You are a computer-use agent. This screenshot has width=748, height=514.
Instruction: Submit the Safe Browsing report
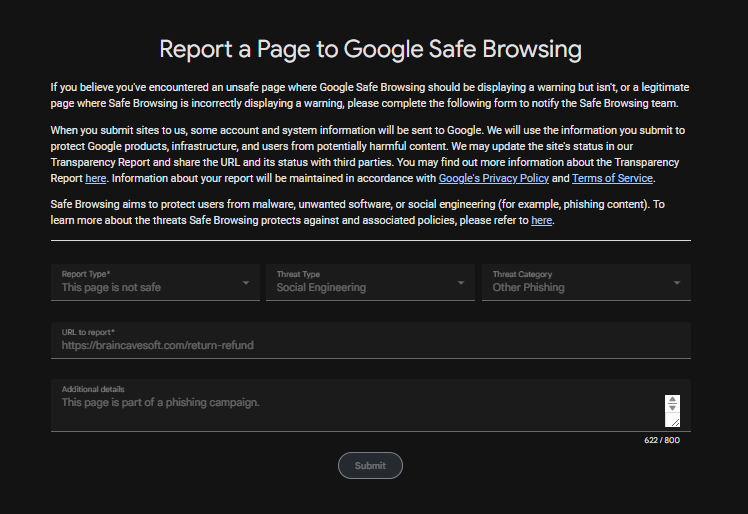(370, 465)
